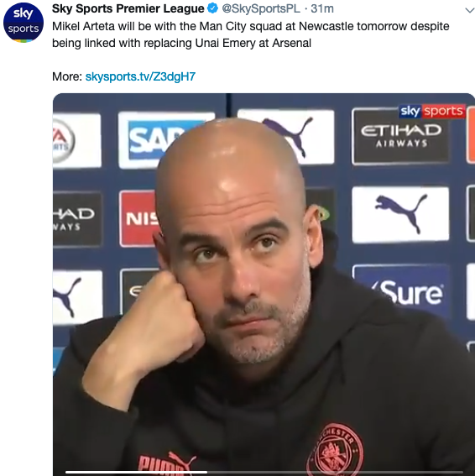Seek using the video progress bar
475x476 pixels.
264,472
